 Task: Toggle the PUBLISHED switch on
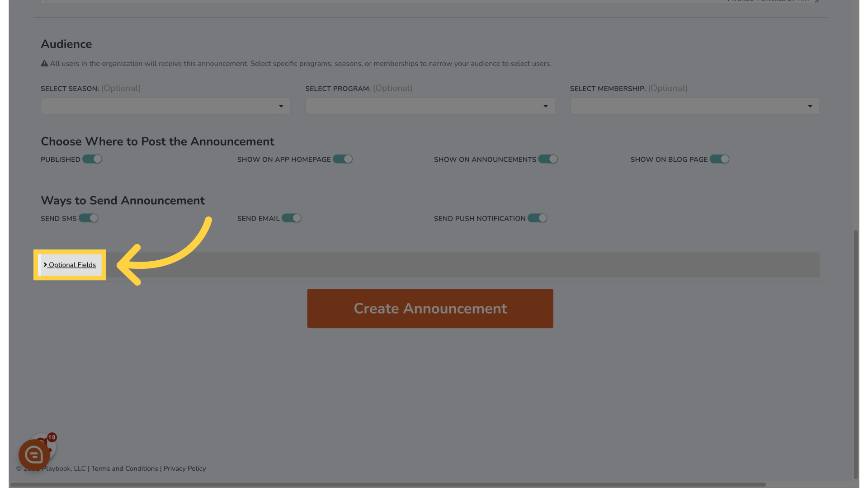(92, 159)
